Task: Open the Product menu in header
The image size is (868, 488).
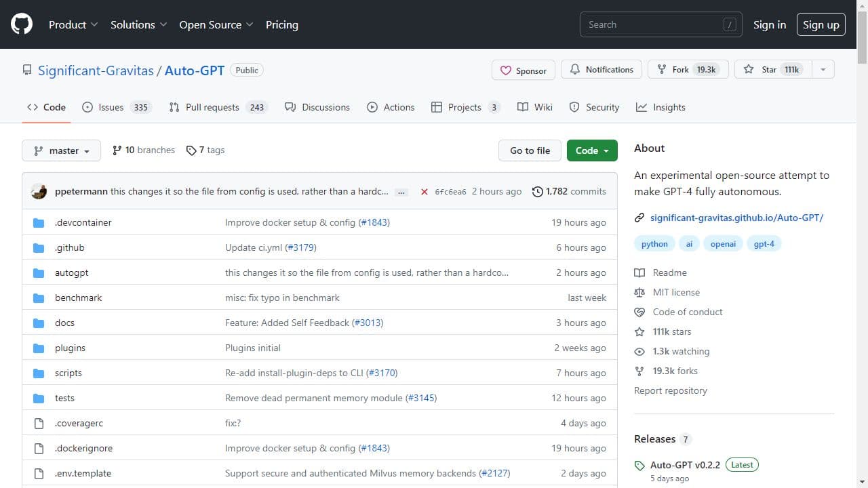Action: click(x=73, y=24)
